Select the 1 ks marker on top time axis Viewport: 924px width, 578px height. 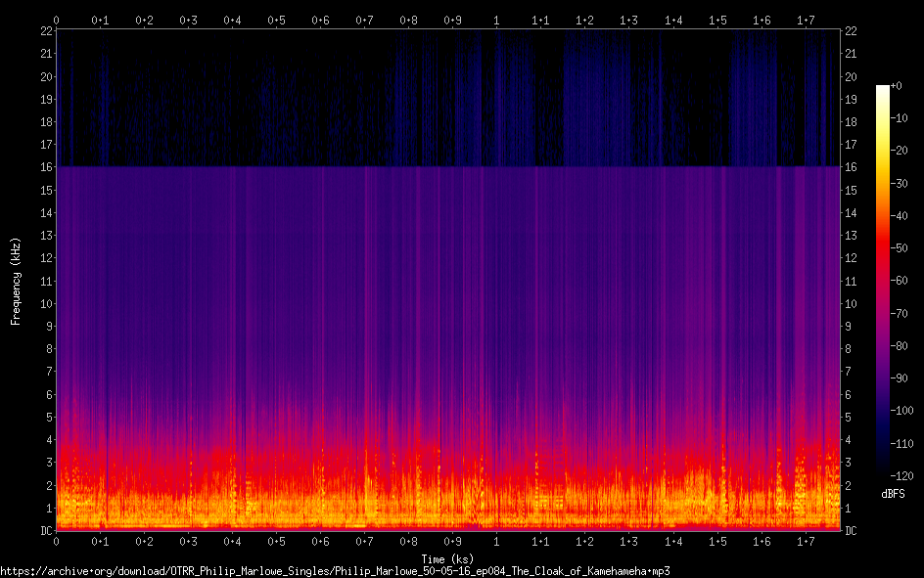(x=497, y=20)
